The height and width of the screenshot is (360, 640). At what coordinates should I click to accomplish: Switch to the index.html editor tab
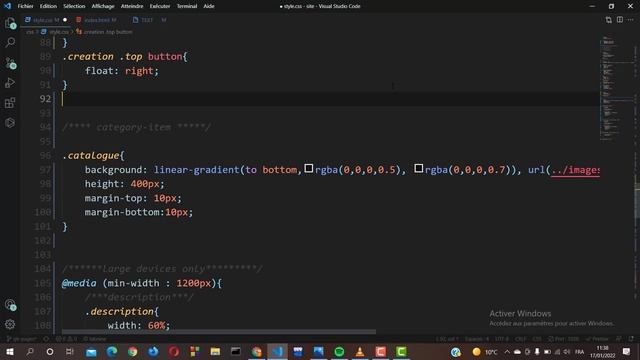(x=96, y=20)
